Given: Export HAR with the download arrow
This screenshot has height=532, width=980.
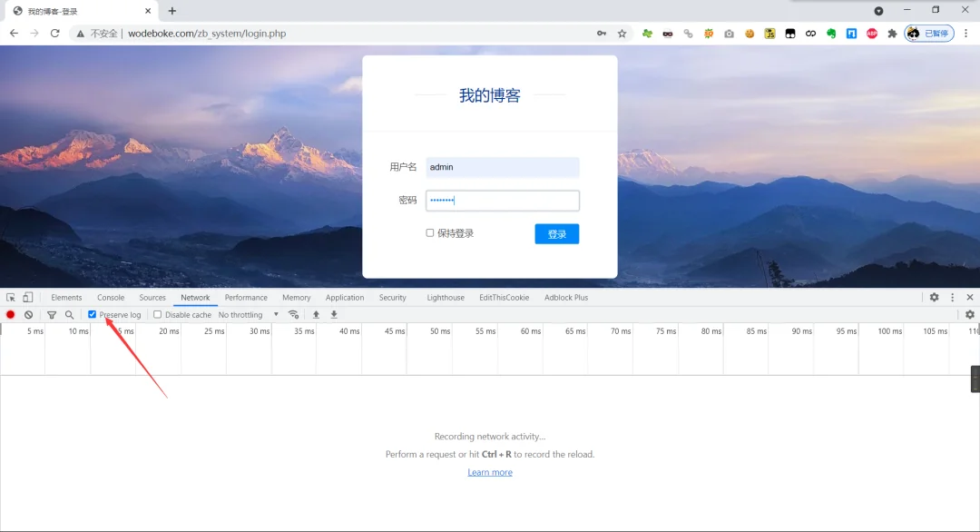Looking at the screenshot, I should 334,314.
